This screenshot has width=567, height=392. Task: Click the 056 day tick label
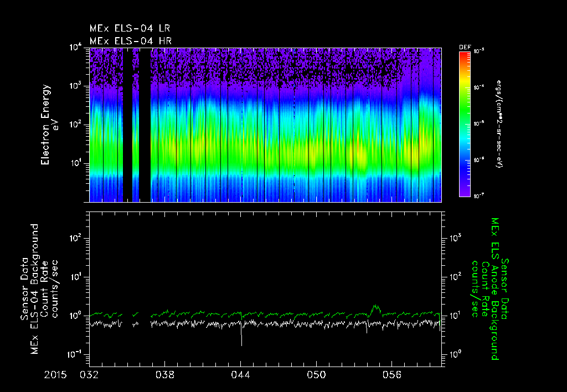[x=392, y=375]
